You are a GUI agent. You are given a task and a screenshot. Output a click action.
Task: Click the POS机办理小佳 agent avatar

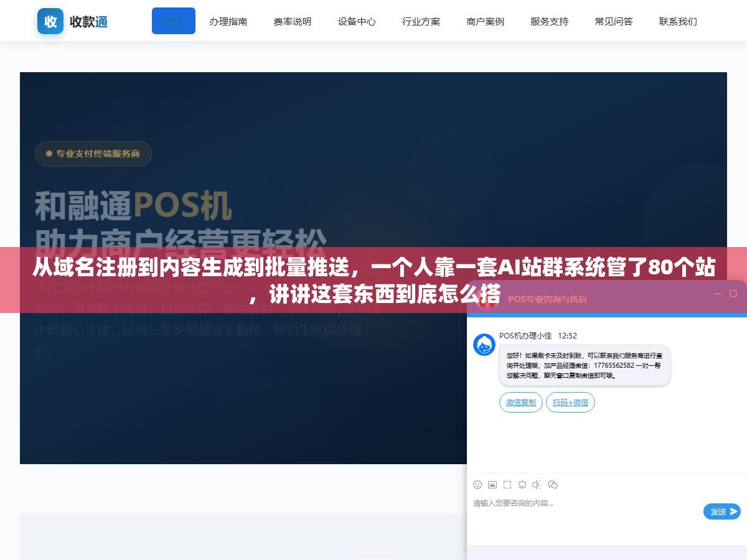484,345
